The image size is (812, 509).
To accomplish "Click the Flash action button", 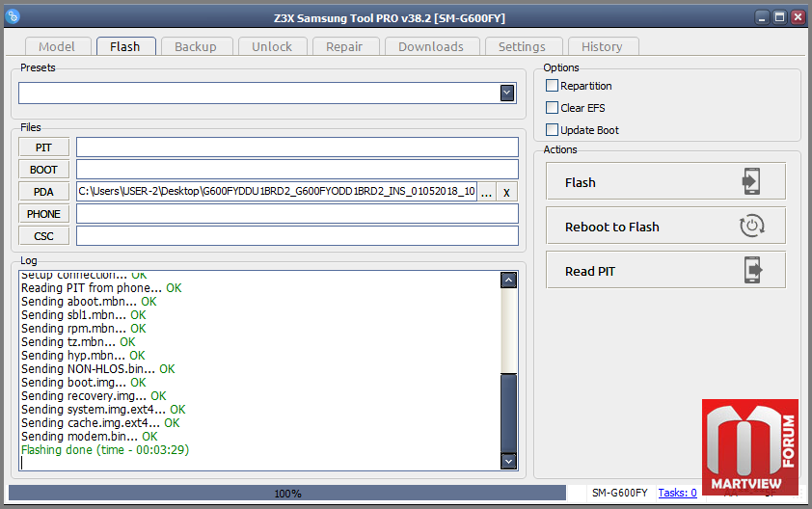I will click(665, 181).
